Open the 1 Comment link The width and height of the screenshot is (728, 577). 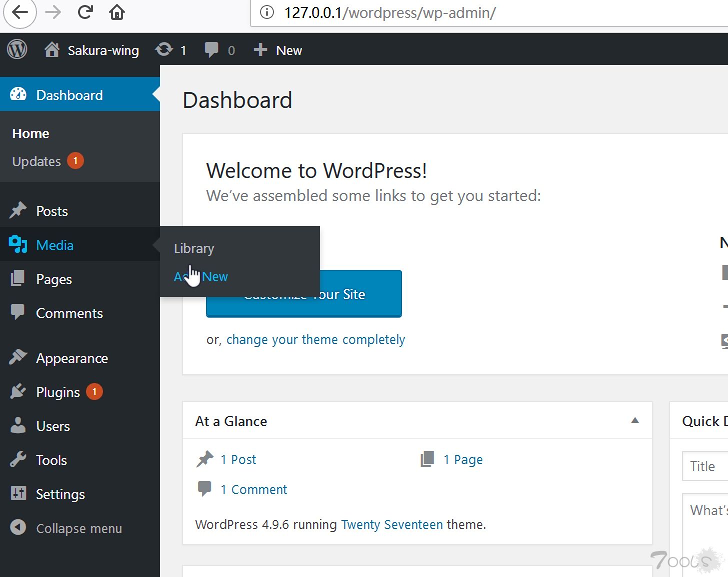coord(254,490)
